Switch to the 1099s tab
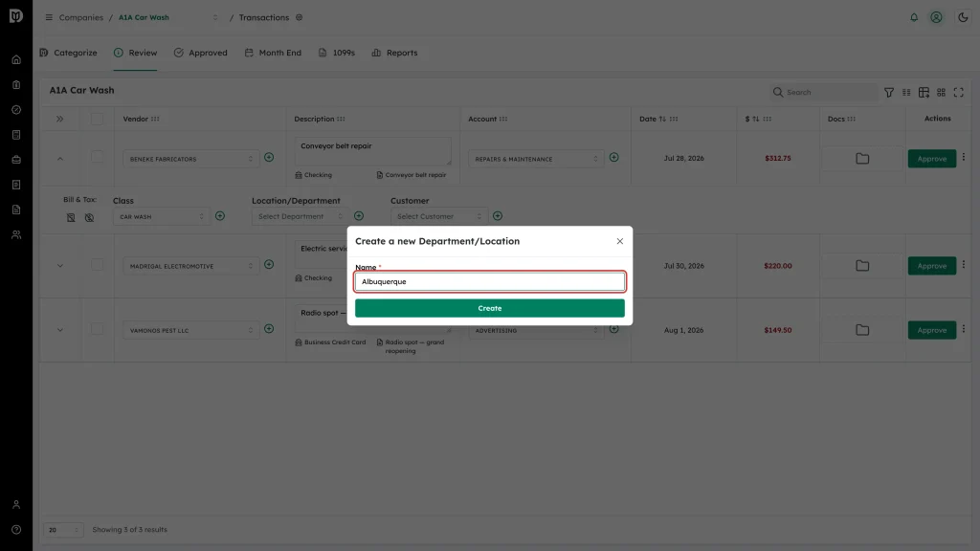The width and height of the screenshot is (980, 551). [x=336, y=53]
